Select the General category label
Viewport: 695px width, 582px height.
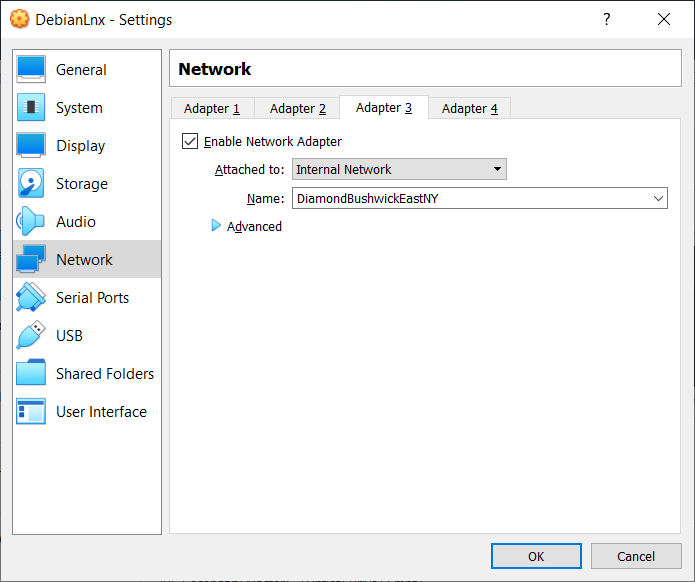[x=81, y=70]
